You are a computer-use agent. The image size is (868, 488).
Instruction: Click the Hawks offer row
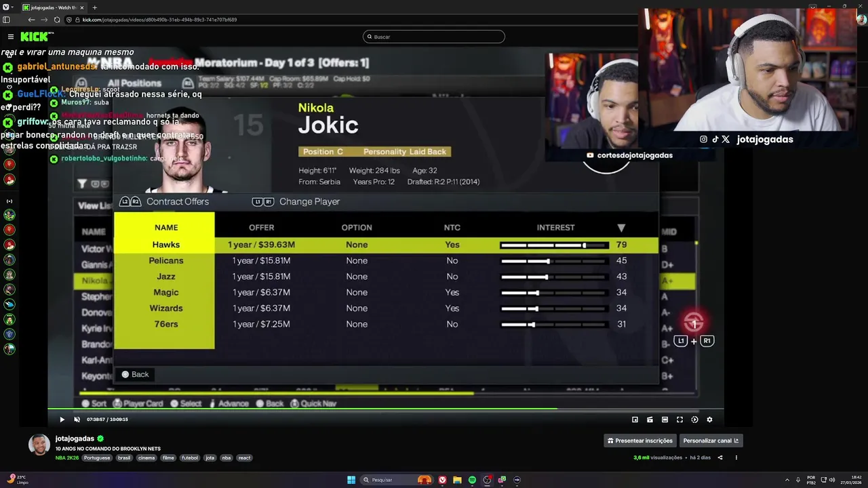tap(386, 245)
